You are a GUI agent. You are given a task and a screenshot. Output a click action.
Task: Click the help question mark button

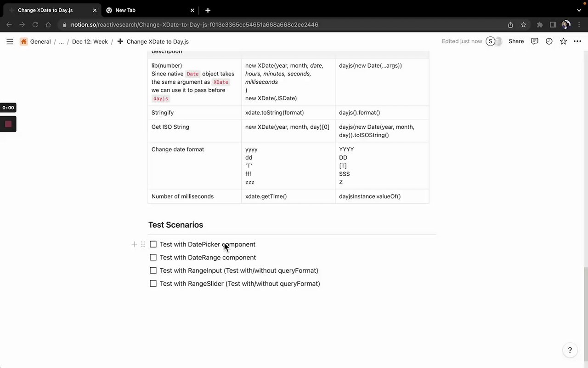click(x=570, y=351)
